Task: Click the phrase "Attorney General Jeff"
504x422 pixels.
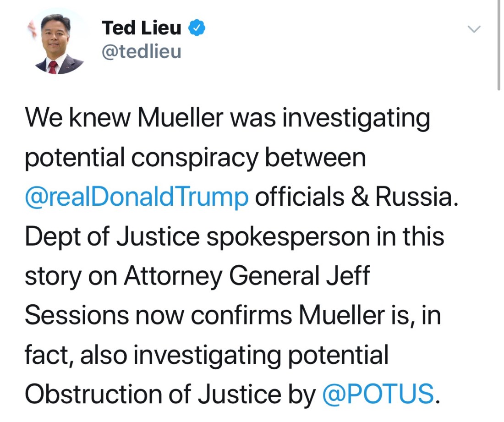Action: [x=247, y=276]
